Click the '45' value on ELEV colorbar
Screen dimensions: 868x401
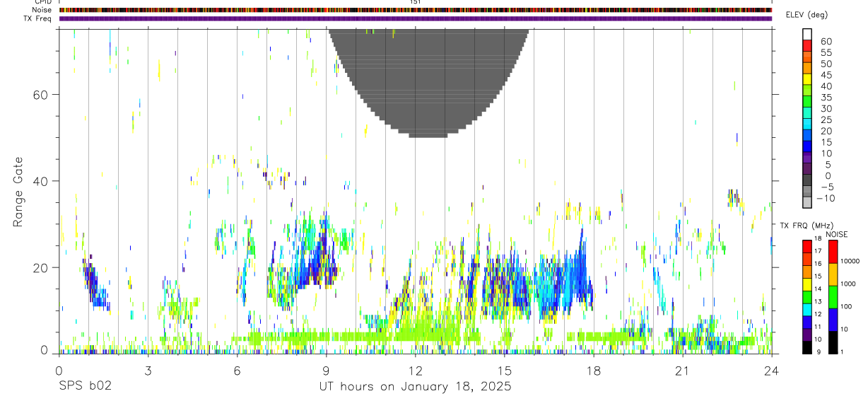pos(826,75)
